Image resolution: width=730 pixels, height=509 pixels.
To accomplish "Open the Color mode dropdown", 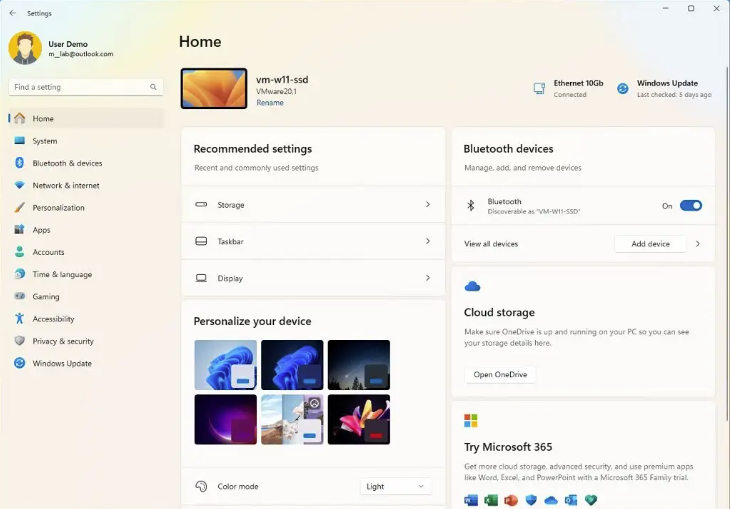I will pyautogui.click(x=396, y=487).
